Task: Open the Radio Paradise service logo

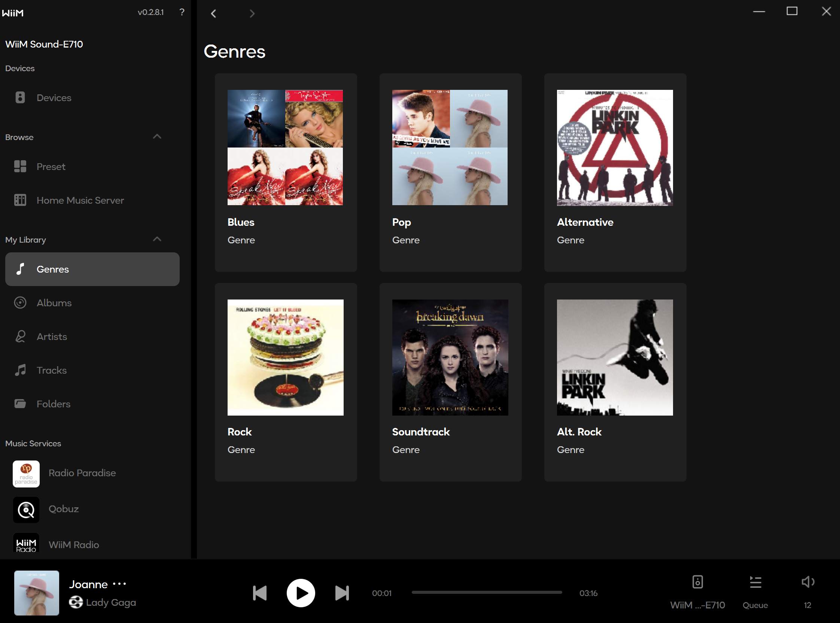Action: [x=26, y=474]
